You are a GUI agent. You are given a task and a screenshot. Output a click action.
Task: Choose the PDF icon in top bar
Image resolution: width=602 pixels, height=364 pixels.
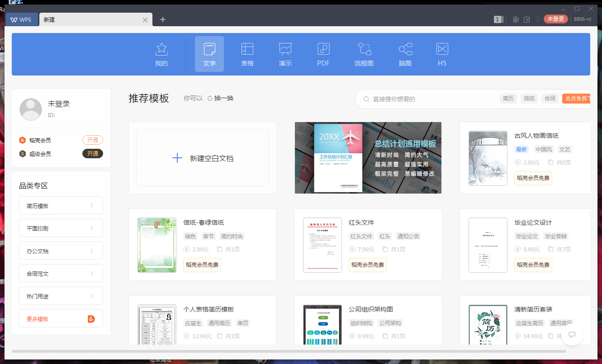click(323, 54)
